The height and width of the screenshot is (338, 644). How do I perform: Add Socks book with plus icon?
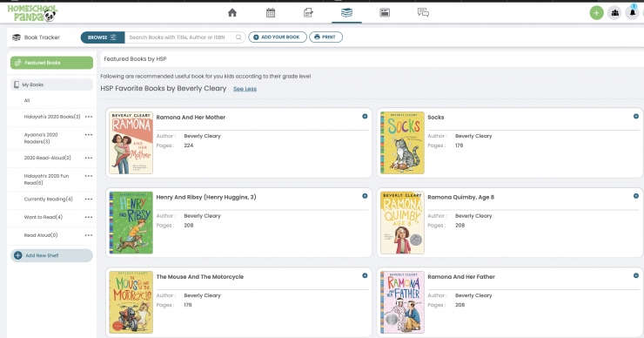pos(636,117)
